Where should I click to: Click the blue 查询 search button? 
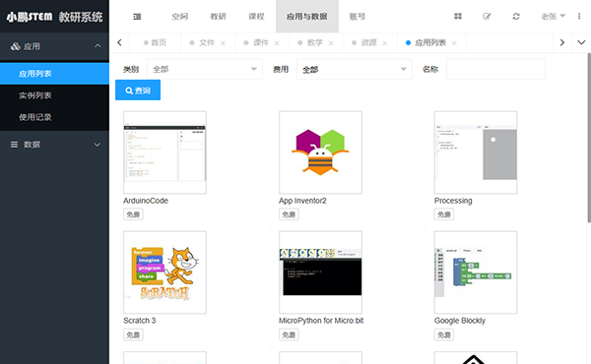click(138, 91)
